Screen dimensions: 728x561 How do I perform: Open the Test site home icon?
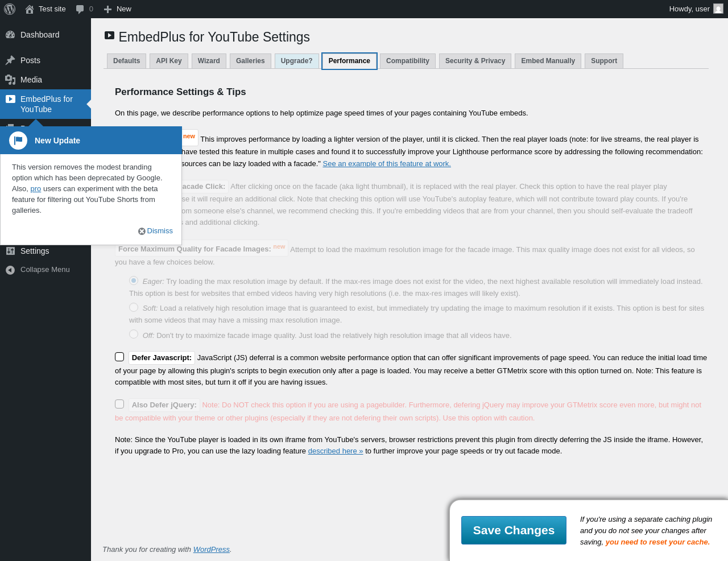click(30, 9)
